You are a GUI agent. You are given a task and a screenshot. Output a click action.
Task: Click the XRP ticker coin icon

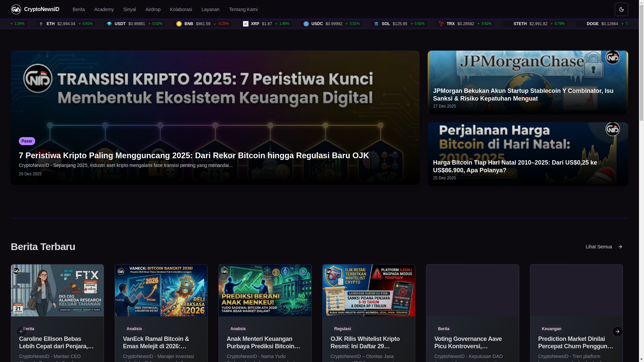coord(246,24)
